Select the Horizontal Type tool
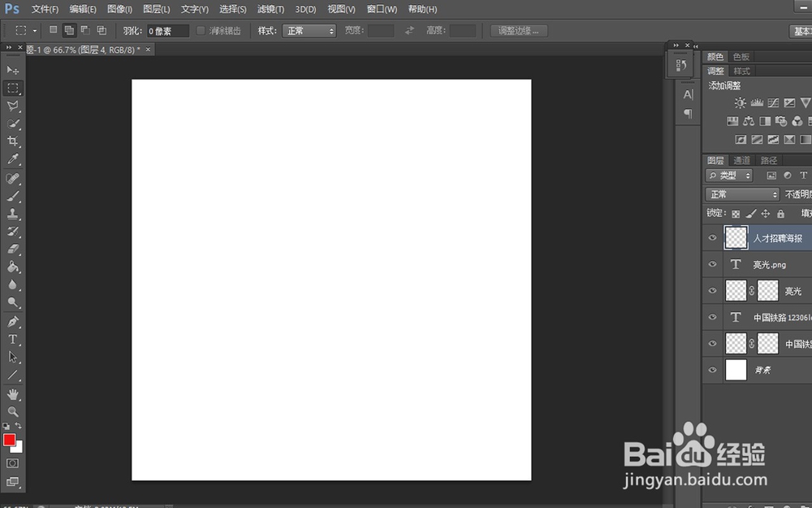 [x=12, y=339]
